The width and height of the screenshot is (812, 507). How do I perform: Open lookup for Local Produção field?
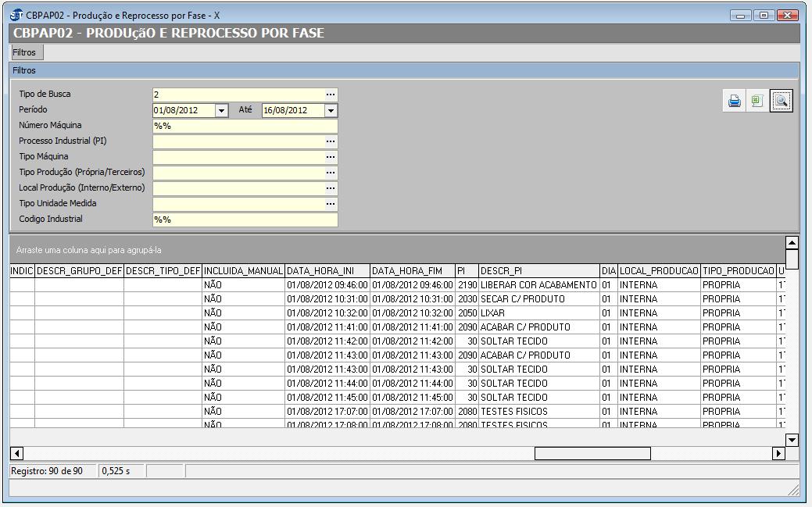pyautogui.click(x=331, y=188)
